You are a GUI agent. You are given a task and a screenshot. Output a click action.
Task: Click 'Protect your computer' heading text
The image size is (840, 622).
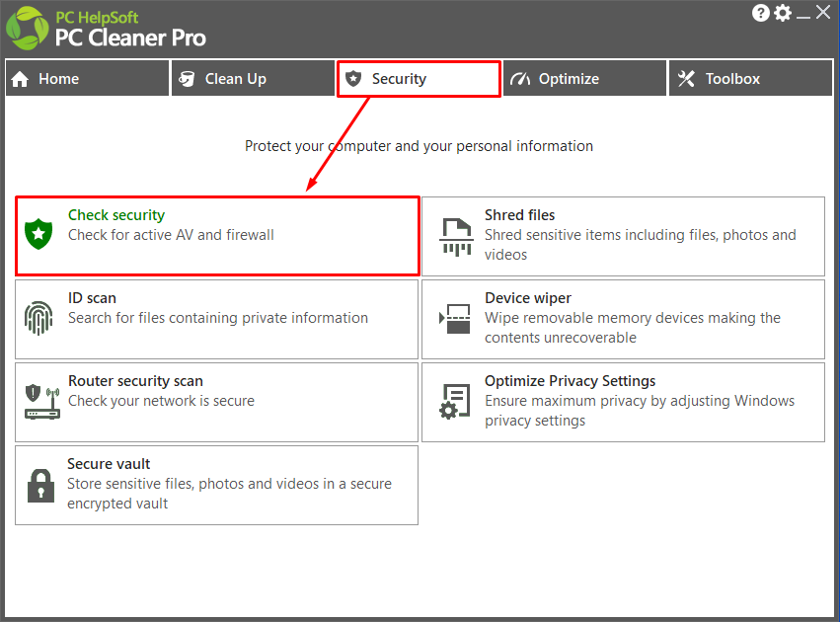pyautogui.click(x=419, y=146)
